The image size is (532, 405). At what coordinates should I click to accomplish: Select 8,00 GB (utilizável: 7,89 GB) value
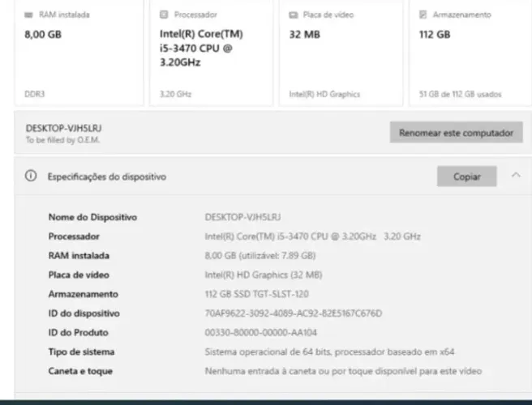pos(260,255)
